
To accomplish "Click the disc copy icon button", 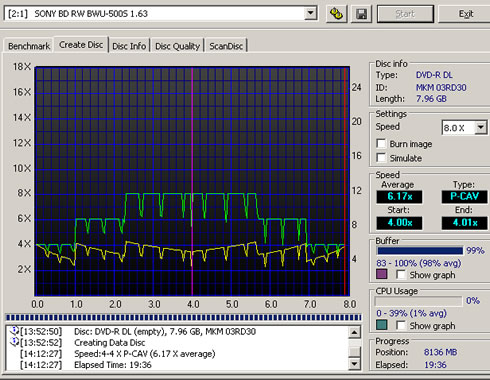I will click(336, 14).
